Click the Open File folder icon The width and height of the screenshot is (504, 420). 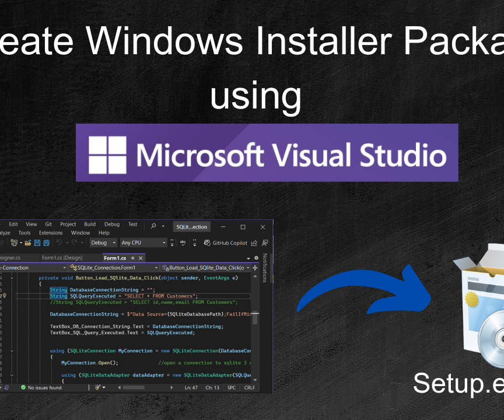click(x=28, y=243)
